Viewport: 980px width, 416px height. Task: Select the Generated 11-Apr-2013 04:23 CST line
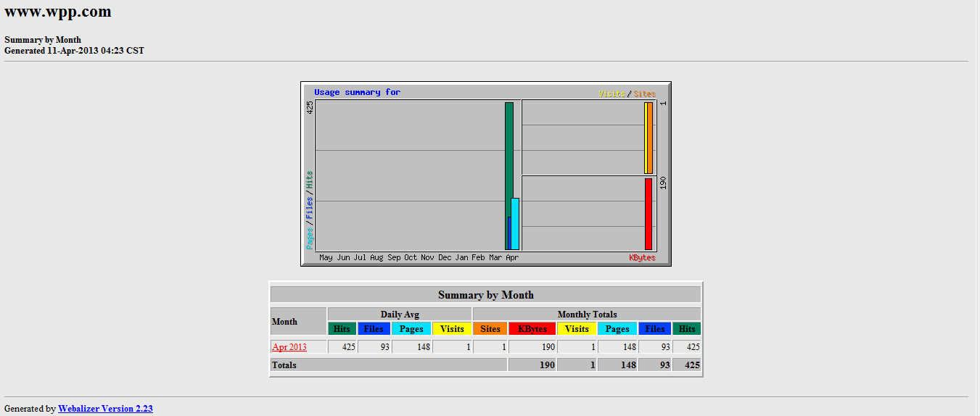[74, 51]
